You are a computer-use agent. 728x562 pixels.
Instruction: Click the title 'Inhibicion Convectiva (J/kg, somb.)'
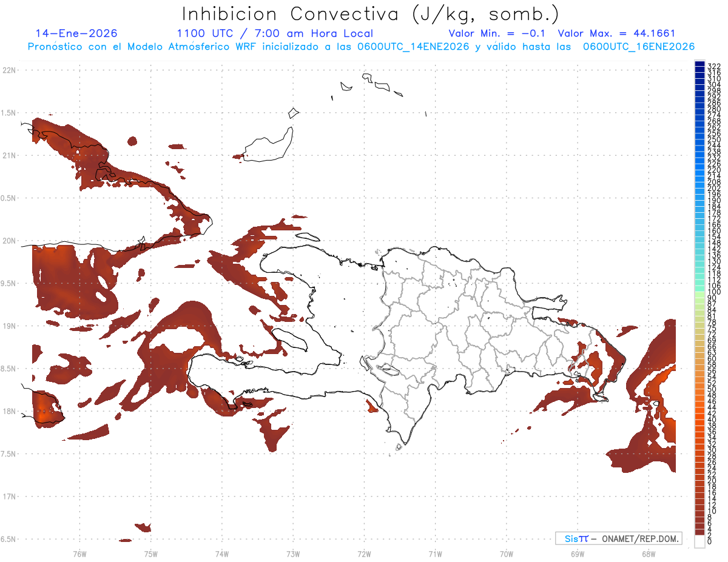point(371,14)
